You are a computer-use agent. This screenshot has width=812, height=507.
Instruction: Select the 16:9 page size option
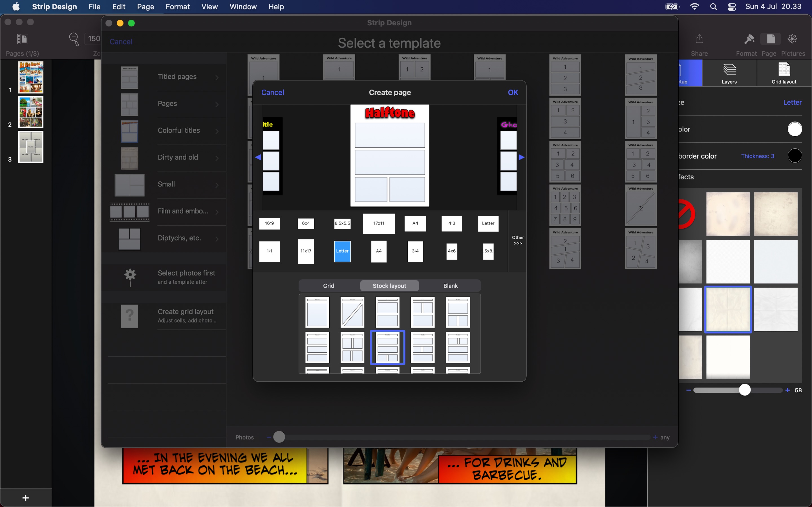coord(269,223)
